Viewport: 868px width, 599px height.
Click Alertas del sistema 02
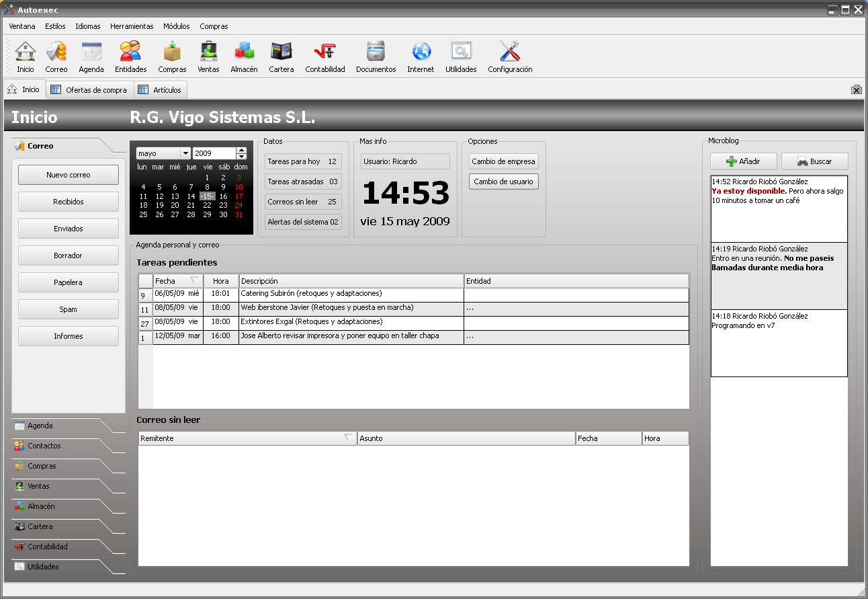[x=303, y=222]
